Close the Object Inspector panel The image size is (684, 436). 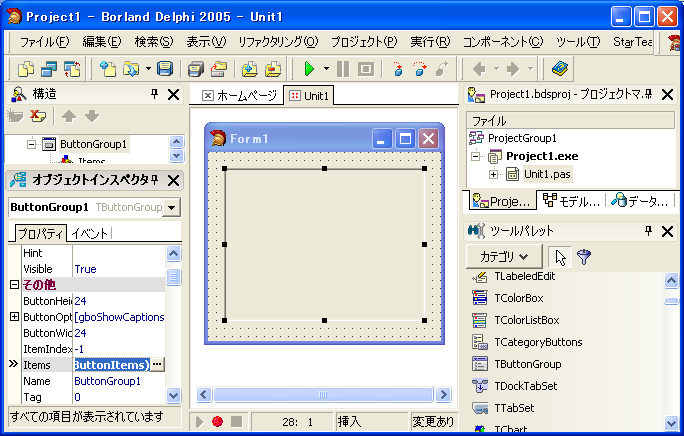click(x=174, y=180)
